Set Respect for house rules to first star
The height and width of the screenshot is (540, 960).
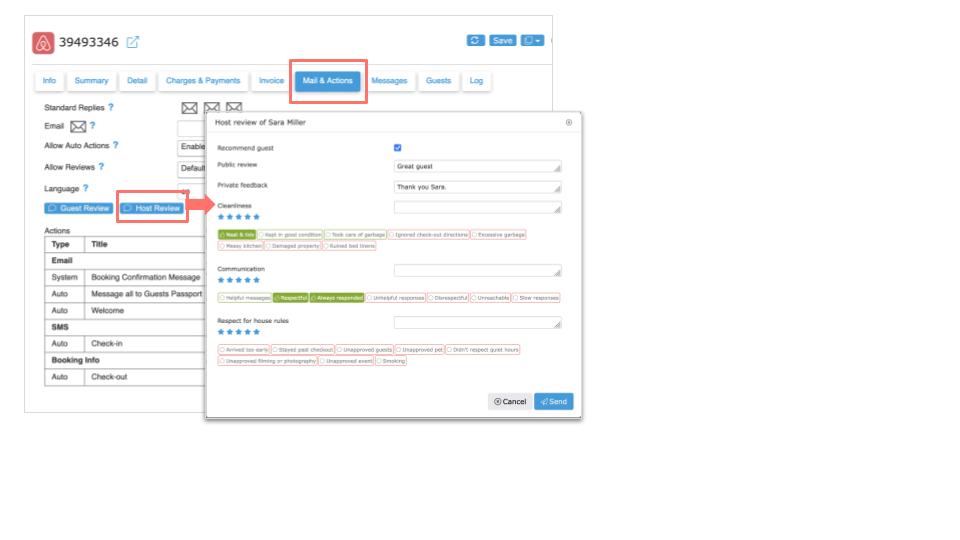tap(221, 332)
